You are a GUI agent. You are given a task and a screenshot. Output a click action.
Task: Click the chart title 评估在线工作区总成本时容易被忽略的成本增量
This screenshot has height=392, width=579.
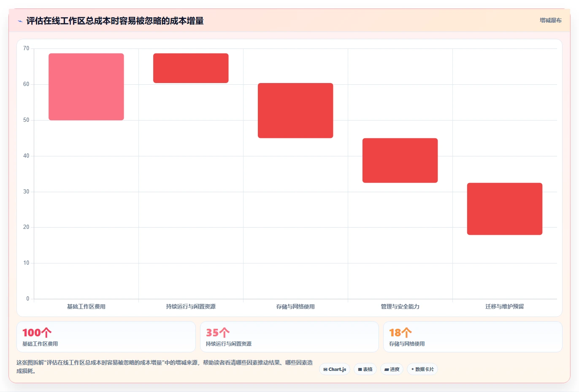click(x=115, y=21)
